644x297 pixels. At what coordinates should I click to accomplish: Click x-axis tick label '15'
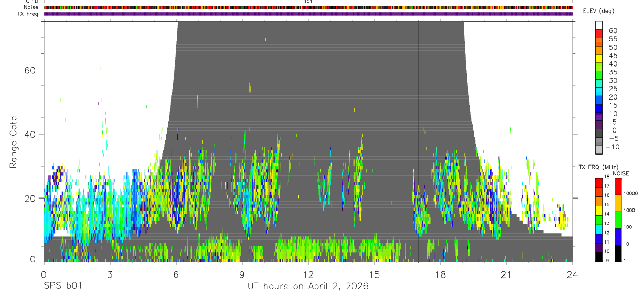pos(374,274)
